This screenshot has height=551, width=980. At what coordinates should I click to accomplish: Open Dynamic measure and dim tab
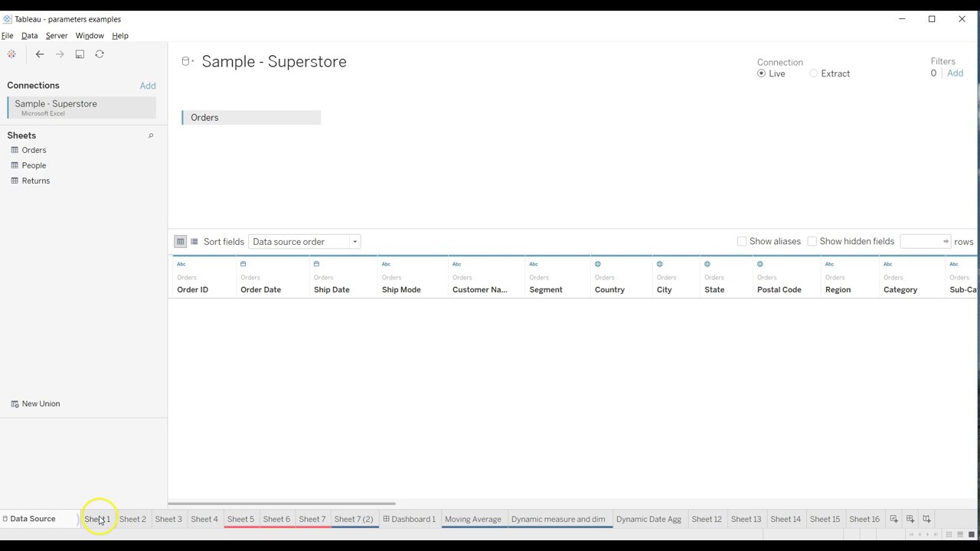pos(558,519)
